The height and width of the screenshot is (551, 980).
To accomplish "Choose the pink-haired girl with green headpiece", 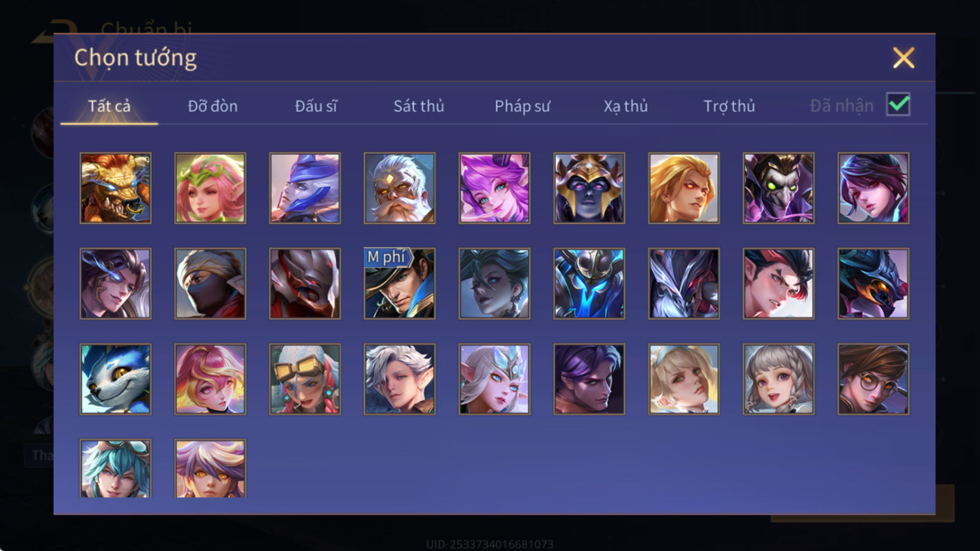I will click(x=210, y=188).
